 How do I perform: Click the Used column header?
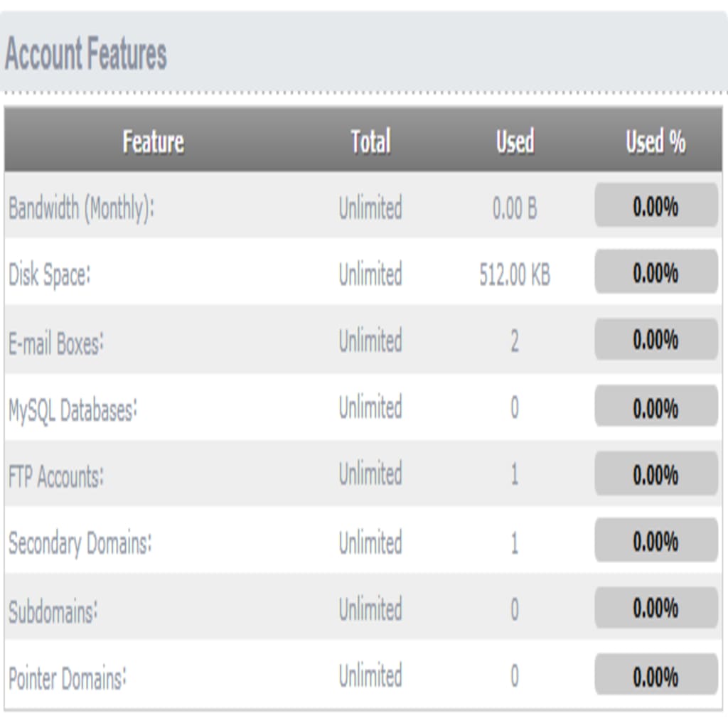515,141
